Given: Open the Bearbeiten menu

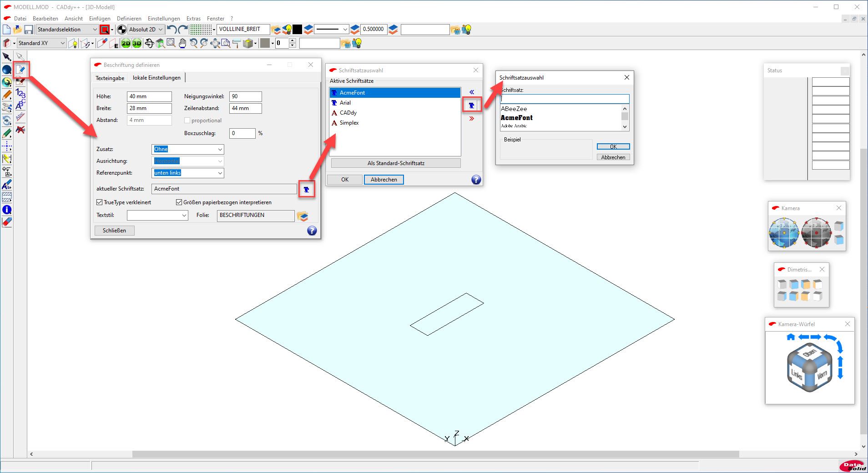Looking at the screenshot, I should point(45,19).
